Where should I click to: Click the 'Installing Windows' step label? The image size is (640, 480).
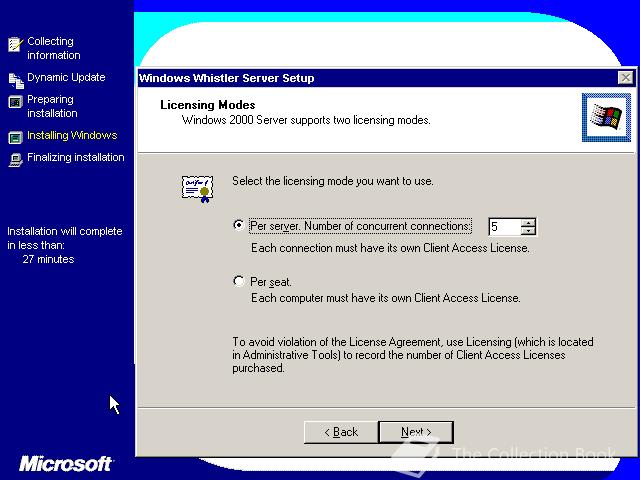tap(72, 135)
